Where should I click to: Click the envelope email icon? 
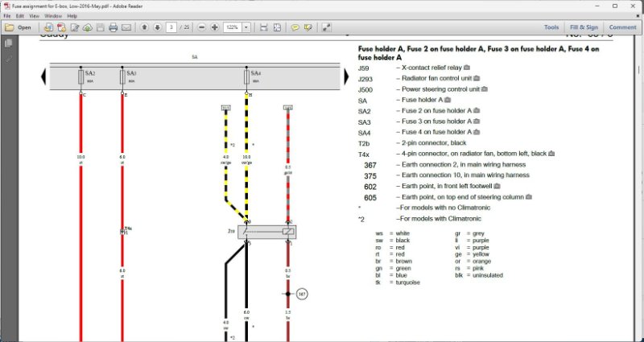point(126,27)
